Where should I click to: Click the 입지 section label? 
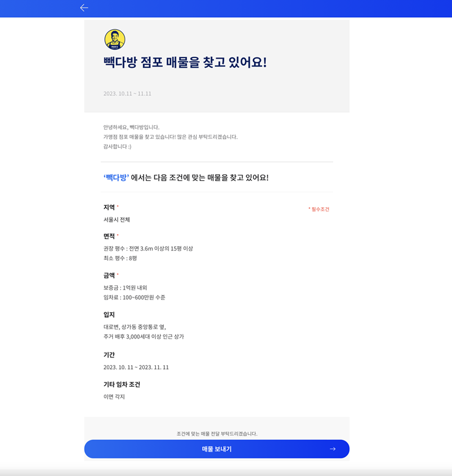109,315
